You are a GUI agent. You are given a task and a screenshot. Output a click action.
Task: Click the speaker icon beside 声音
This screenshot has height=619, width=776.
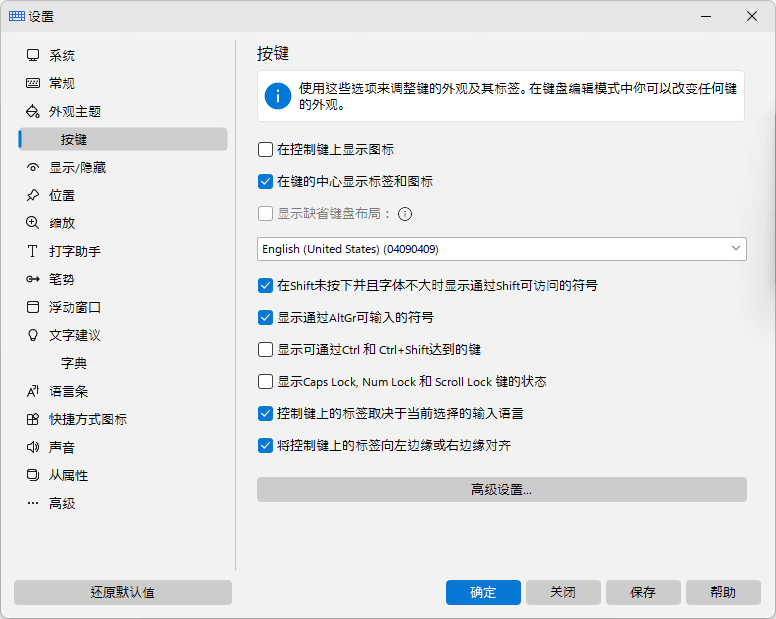pyautogui.click(x=33, y=447)
